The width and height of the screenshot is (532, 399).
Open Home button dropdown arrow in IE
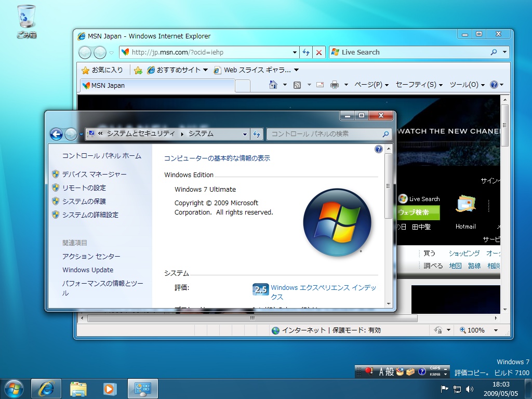(x=285, y=85)
